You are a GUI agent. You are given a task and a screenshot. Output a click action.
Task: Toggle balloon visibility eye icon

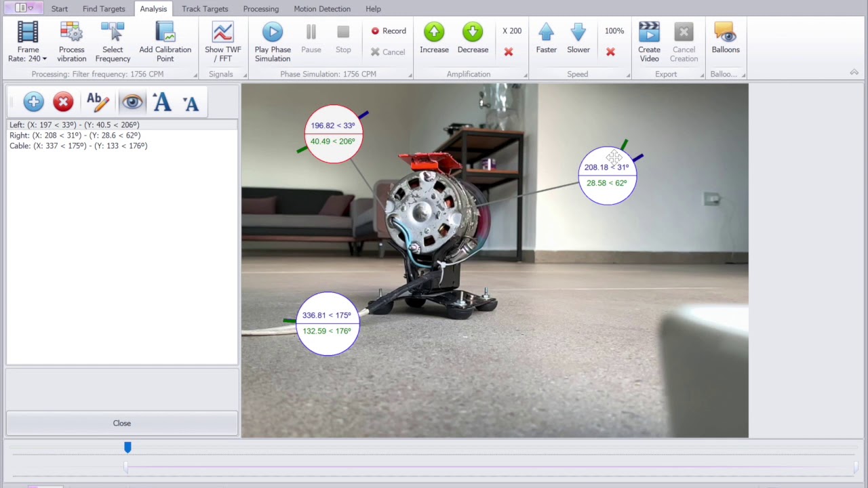132,102
